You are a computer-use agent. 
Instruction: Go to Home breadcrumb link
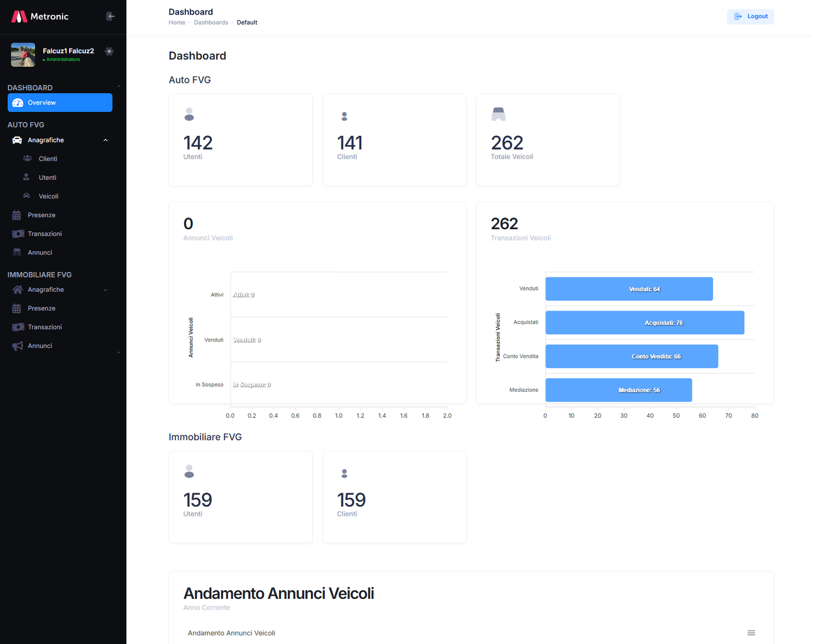click(x=177, y=22)
